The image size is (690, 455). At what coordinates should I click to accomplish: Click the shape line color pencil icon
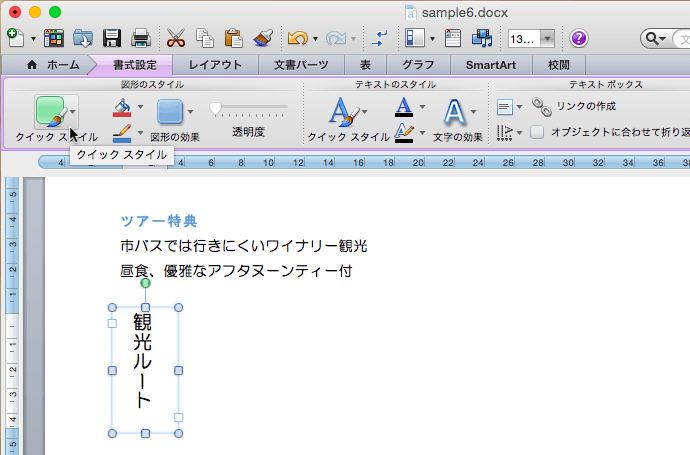pyautogui.click(x=122, y=133)
